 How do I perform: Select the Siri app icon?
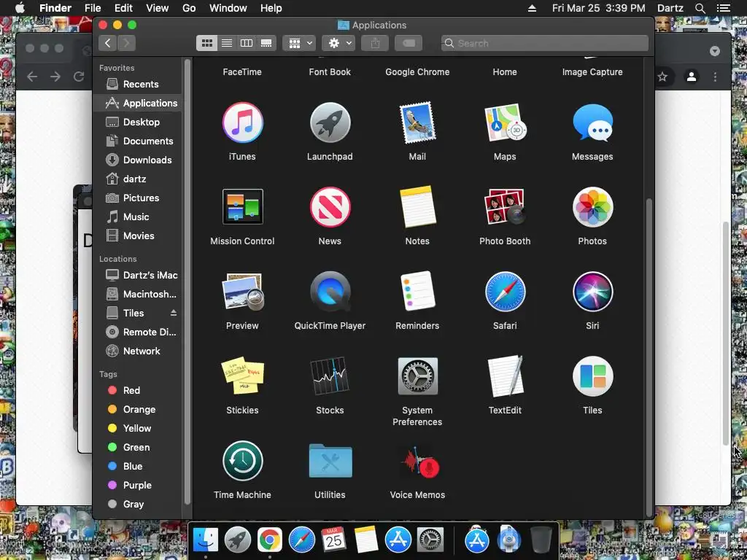click(x=592, y=292)
